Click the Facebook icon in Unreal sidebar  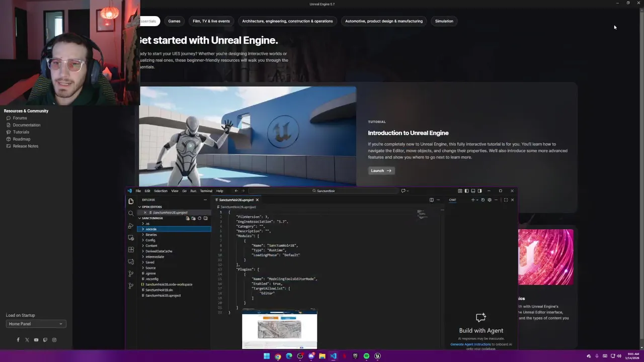18,340
